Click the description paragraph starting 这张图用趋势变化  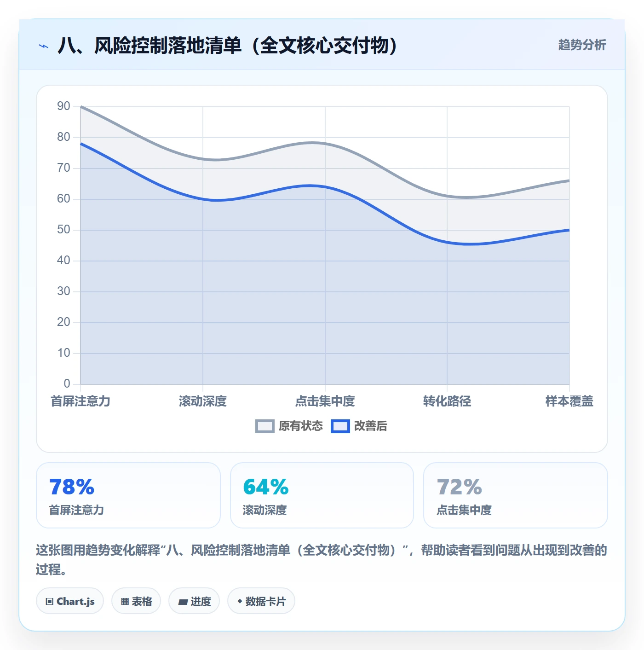[x=322, y=560]
